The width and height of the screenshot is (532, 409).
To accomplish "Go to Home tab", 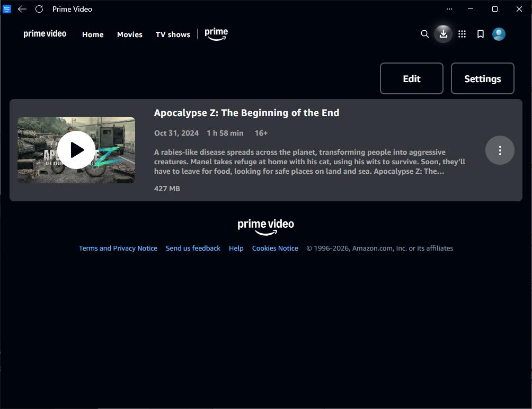I will point(93,34).
